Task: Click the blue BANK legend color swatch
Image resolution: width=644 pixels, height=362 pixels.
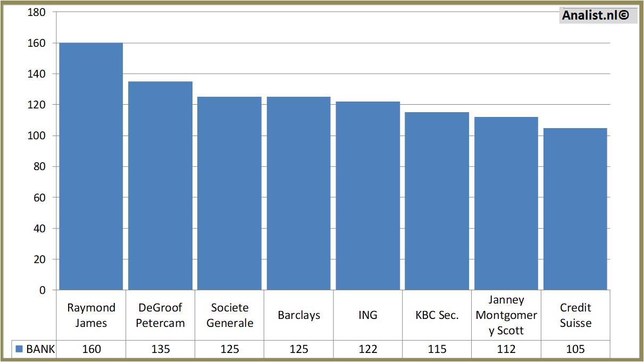Action: (x=19, y=349)
